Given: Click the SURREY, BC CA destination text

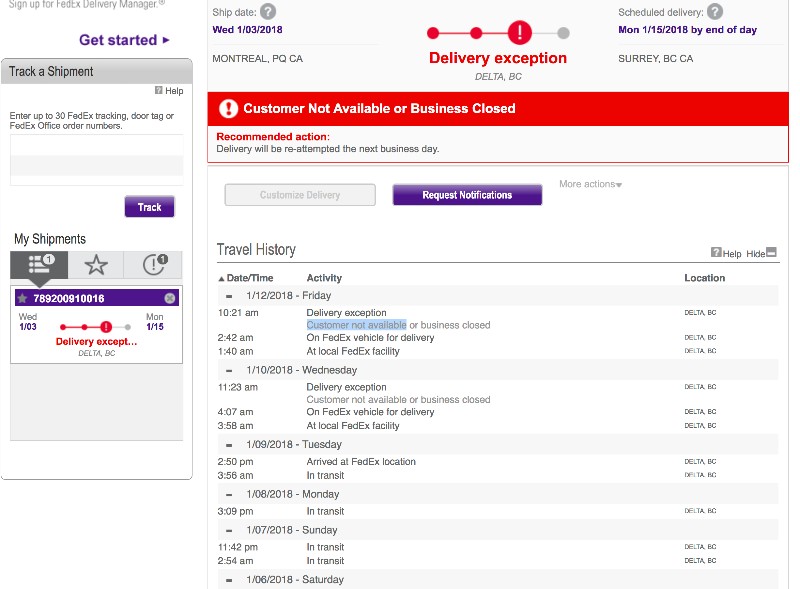Looking at the screenshot, I should click(656, 59).
